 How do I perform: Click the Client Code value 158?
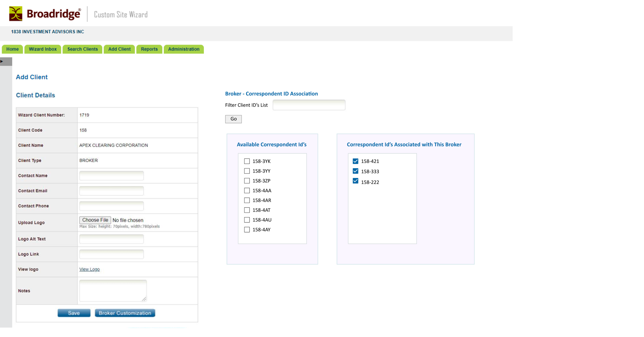coord(83,130)
